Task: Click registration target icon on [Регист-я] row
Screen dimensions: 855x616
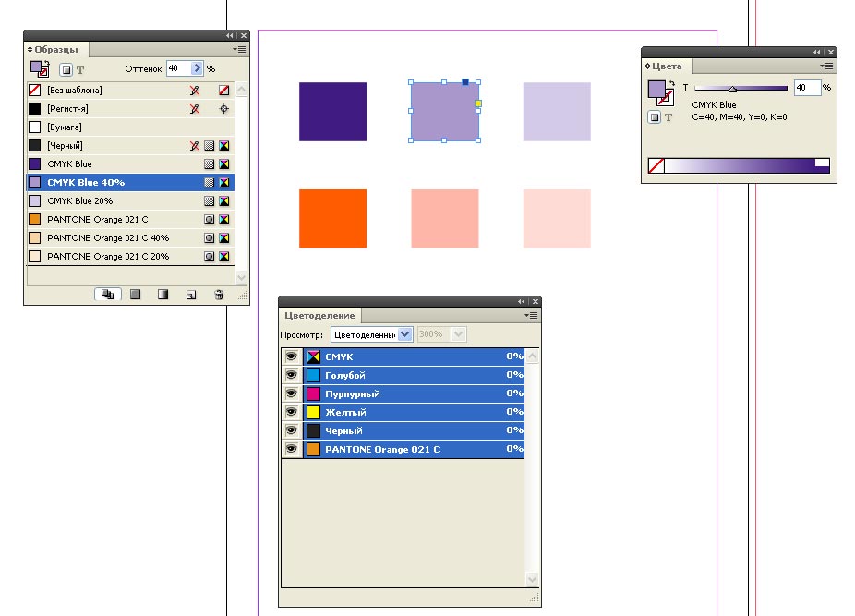Action: [224, 109]
